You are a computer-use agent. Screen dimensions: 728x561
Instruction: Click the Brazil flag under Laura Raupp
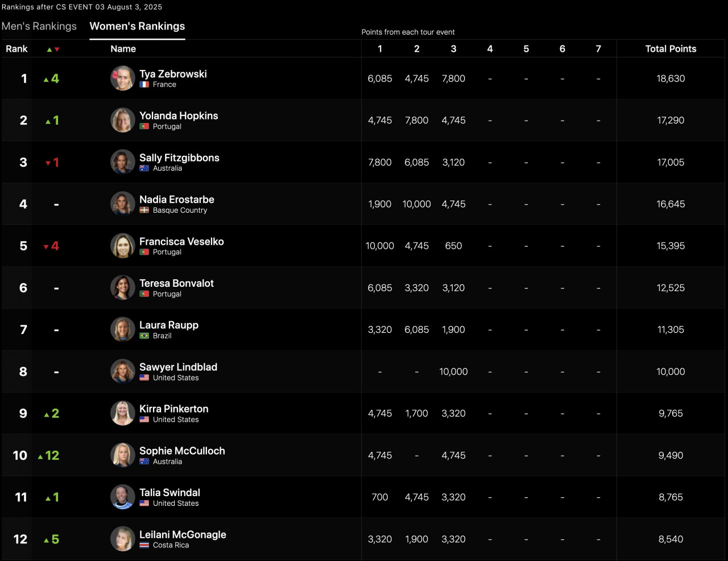tap(144, 336)
